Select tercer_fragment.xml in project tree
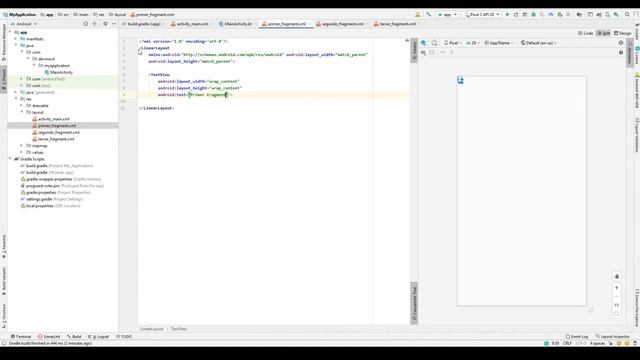 56,139
